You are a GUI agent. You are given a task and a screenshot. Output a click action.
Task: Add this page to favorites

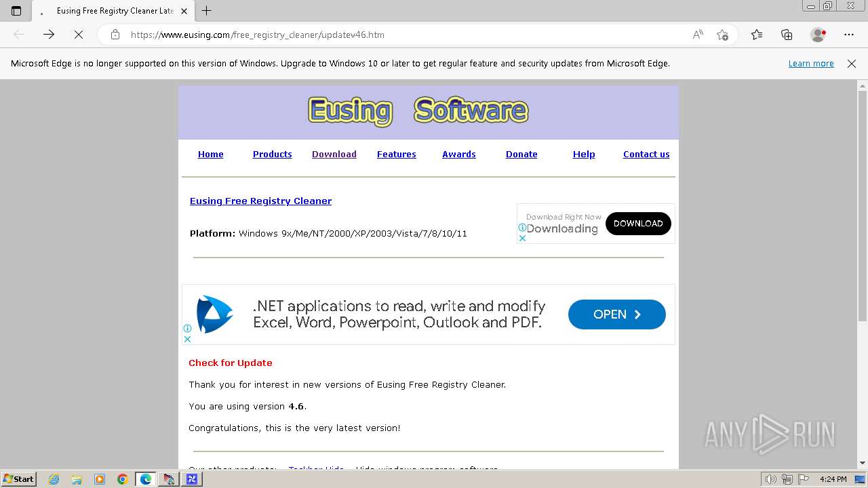(722, 35)
